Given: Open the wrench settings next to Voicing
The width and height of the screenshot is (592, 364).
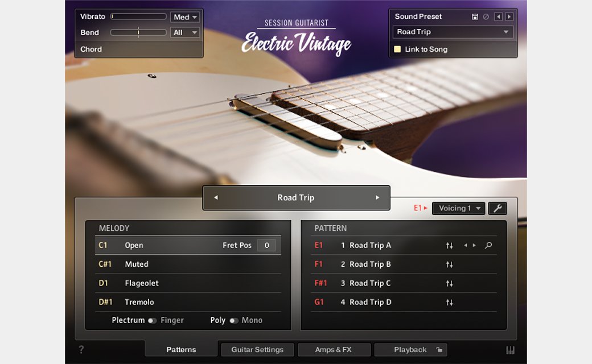Looking at the screenshot, I should [x=498, y=208].
